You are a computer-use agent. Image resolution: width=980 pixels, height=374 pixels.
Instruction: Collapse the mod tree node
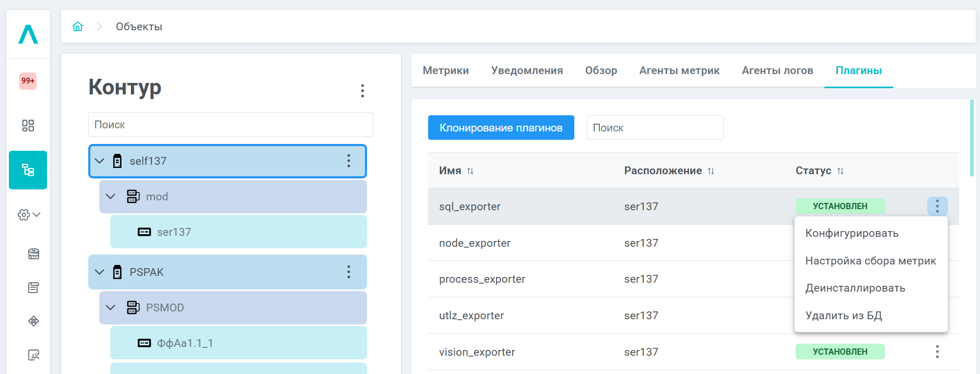(111, 197)
